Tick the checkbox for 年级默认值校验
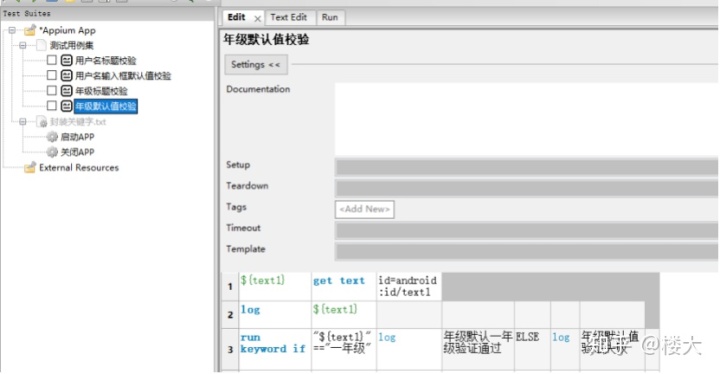This screenshot has height=374, width=720. [52, 106]
